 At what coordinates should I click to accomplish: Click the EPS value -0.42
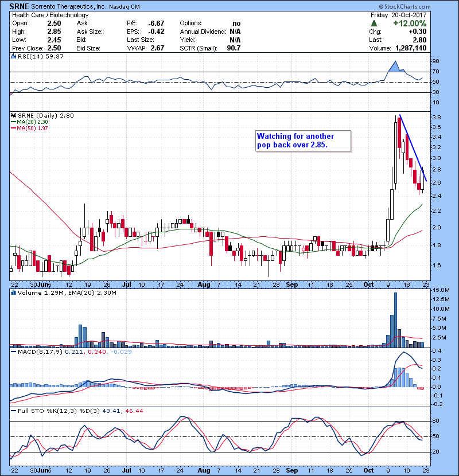pos(156,32)
